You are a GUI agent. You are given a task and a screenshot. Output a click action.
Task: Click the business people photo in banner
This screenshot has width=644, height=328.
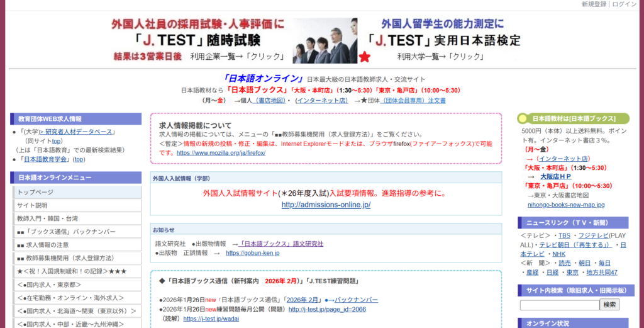click(325, 41)
